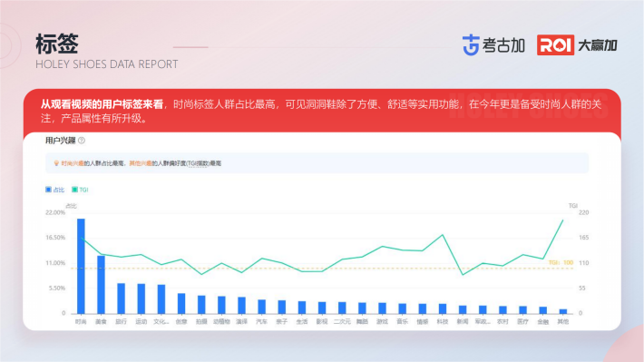Click the 美食 blue bar
Image resolution: width=644 pixels, height=362 pixels.
click(101, 285)
